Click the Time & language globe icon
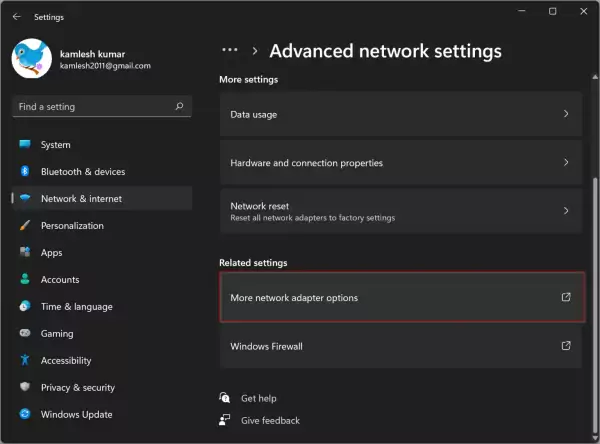 25,306
